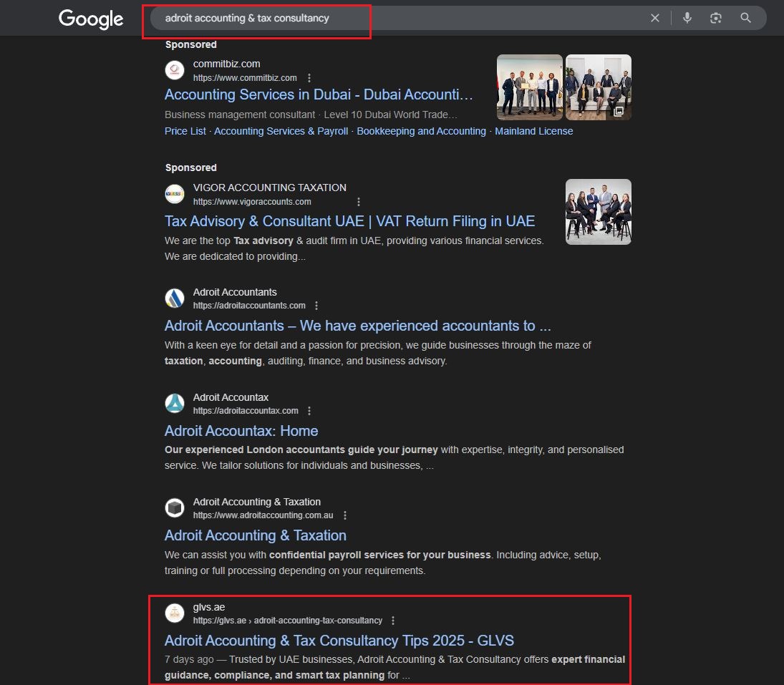Click the Adroit Accountants favicon
Image resolution: width=784 pixels, height=685 pixels.
175,298
